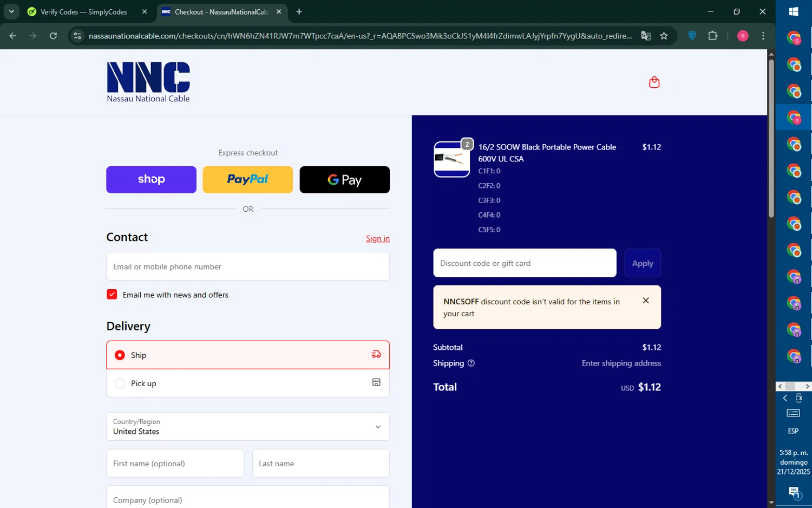Click the Discount code or gift card field
812x508 pixels.
coord(525,263)
